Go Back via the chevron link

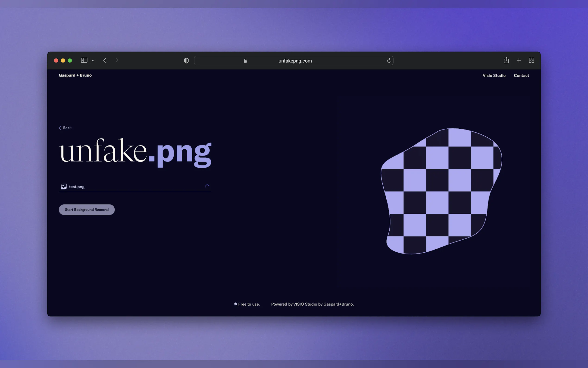click(65, 128)
